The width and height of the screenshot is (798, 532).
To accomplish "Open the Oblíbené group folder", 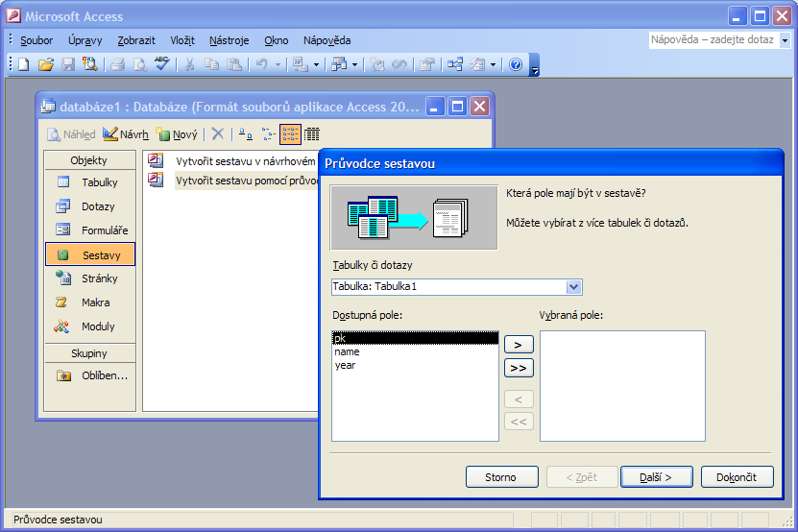I will click(90, 375).
